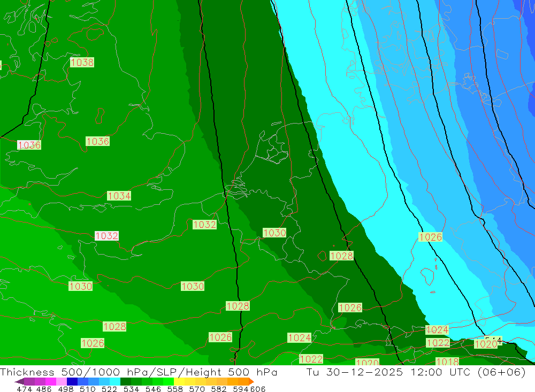Select the Tu 30-12-2025 date text
This screenshot has height=392, width=535.
(x=355, y=372)
